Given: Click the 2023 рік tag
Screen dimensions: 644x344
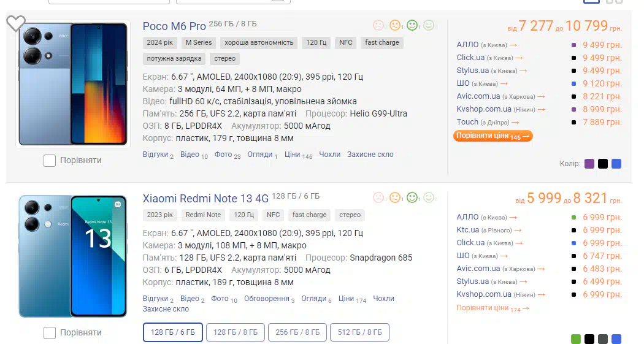Looking at the screenshot, I should tap(159, 215).
